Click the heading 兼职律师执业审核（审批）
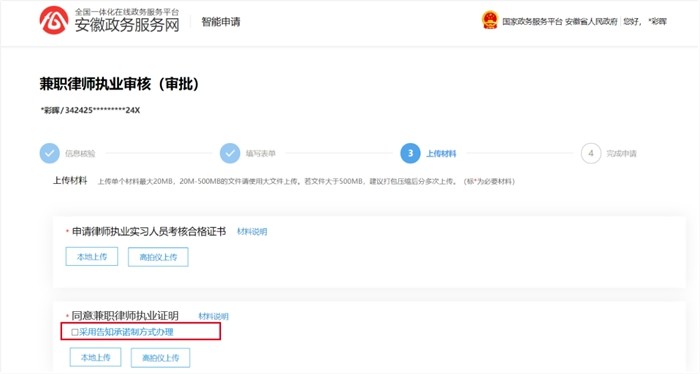This screenshot has width=700, height=374. coord(119,84)
